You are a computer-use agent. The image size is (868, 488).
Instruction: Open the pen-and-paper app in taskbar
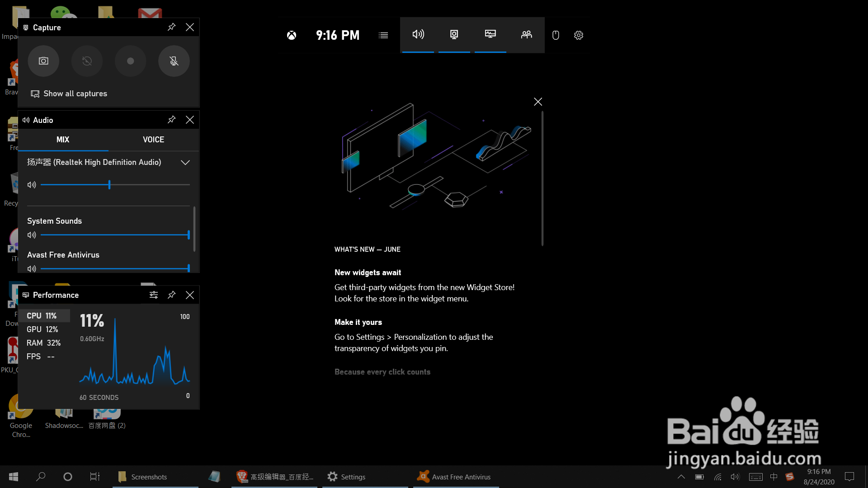tap(214, 477)
